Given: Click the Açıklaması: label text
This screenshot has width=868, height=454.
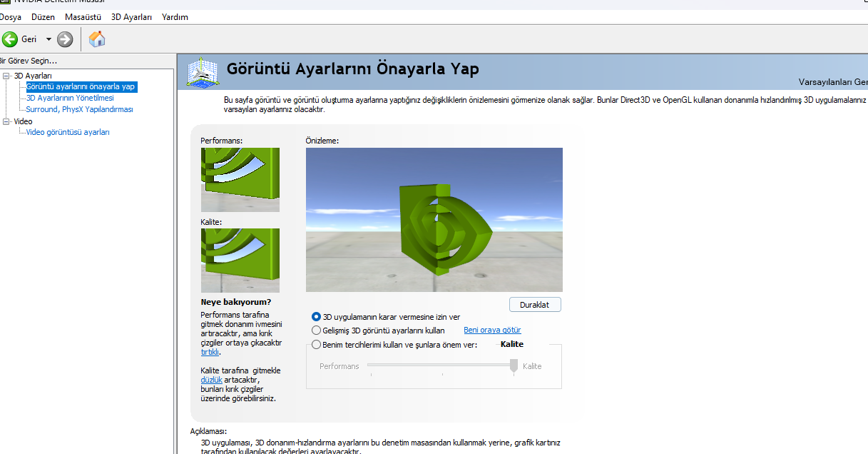Looking at the screenshot, I should click(x=208, y=431).
